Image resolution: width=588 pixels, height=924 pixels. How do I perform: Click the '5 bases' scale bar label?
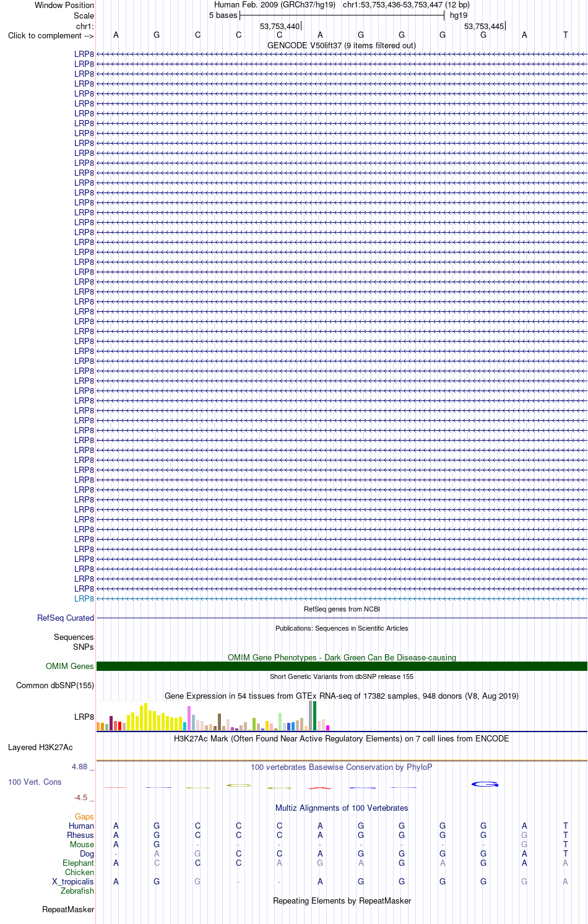pyautogui.click(x=223, y=15)
